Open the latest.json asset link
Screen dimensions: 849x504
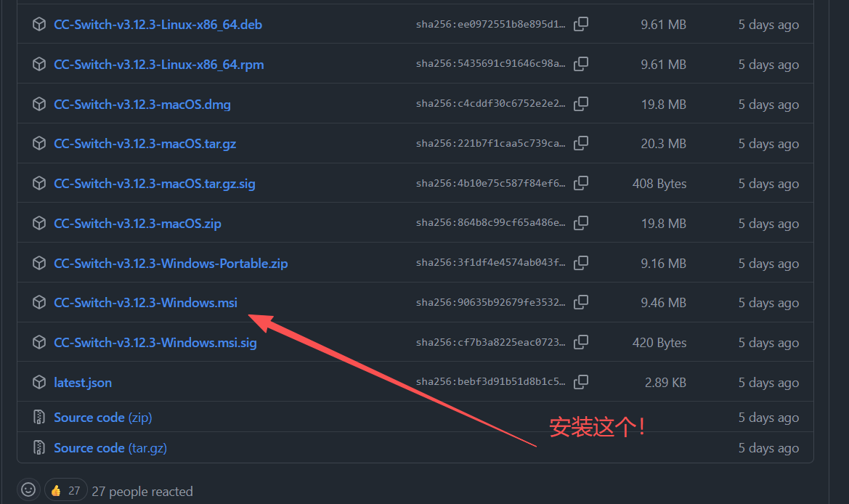[x=83, y=383]
